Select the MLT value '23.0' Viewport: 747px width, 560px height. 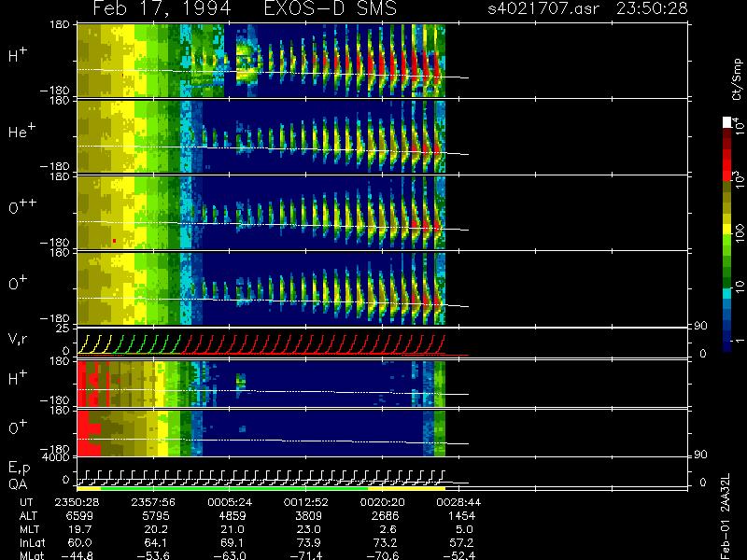click(310, 529)
